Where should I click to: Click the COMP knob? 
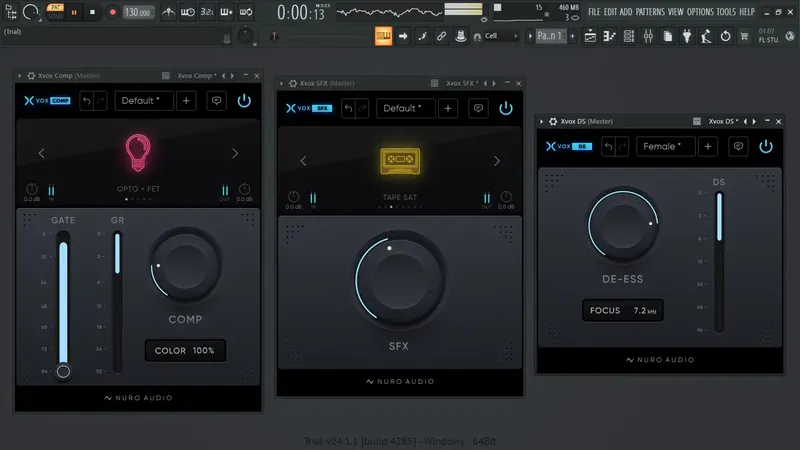(x=185, y=265)
